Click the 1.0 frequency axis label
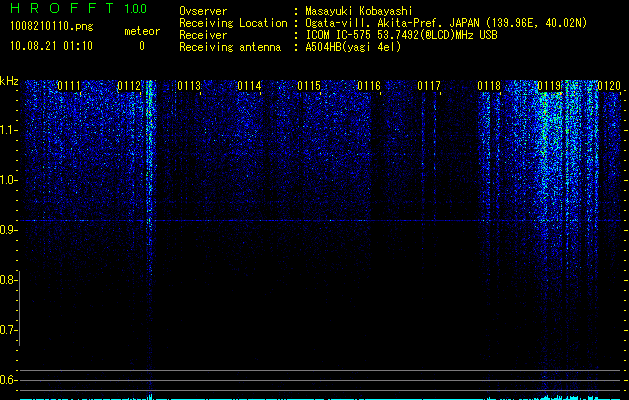The image size is (629, 400). point(9,180)
